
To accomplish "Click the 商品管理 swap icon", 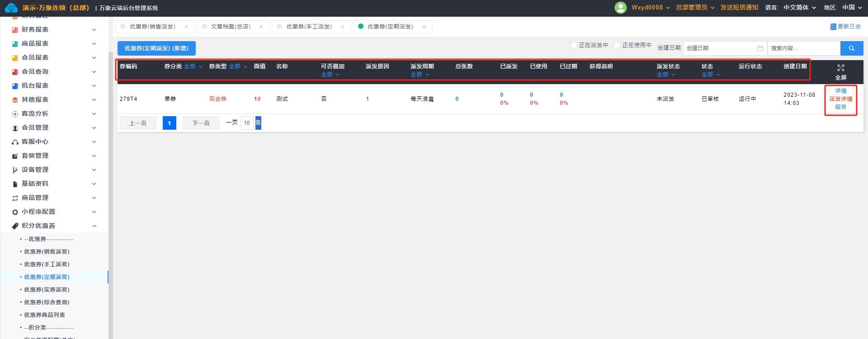I will pos(15,198).
